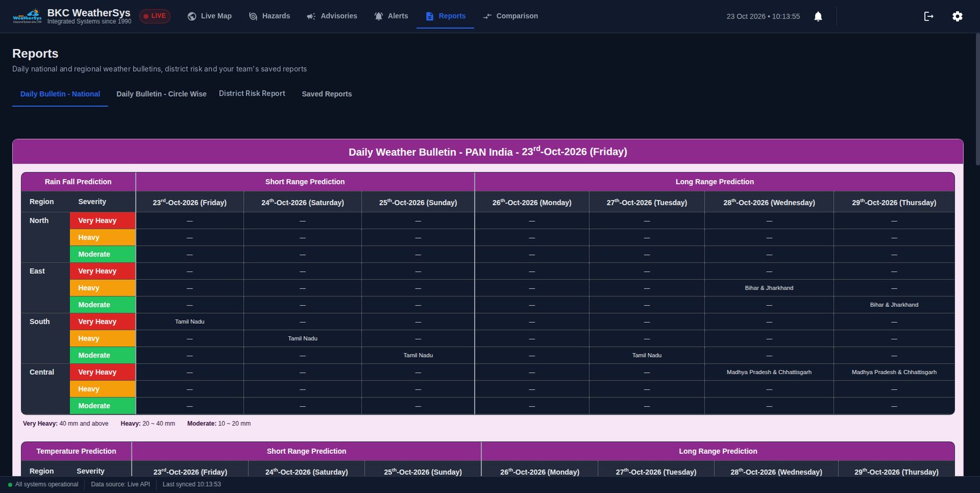
Task: Click All systems operational status
Action: (43, 484)
